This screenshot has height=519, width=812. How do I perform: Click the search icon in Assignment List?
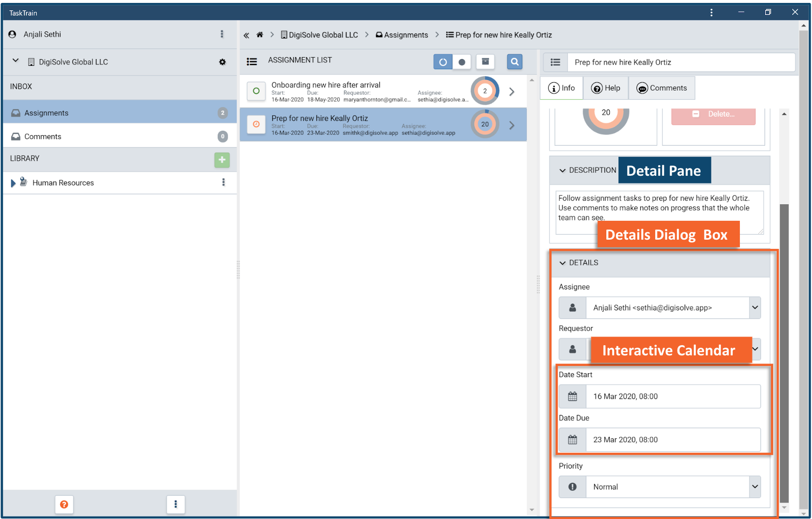(x=514, y=62)
